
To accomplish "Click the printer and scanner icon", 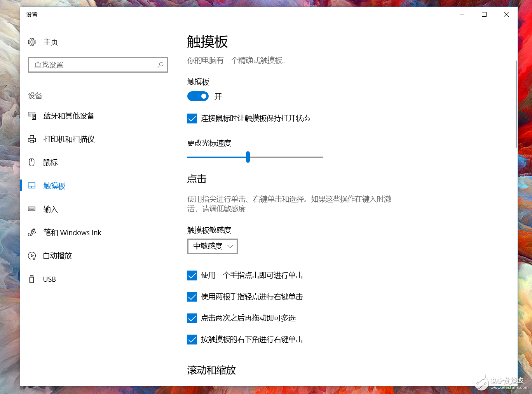I will click(x=32, y=139).
